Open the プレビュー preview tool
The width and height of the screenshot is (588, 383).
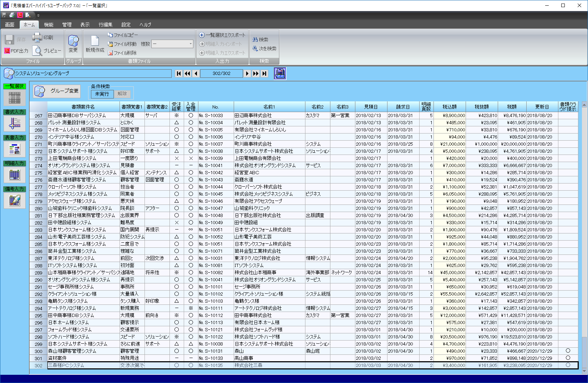(x=47, y=51)
